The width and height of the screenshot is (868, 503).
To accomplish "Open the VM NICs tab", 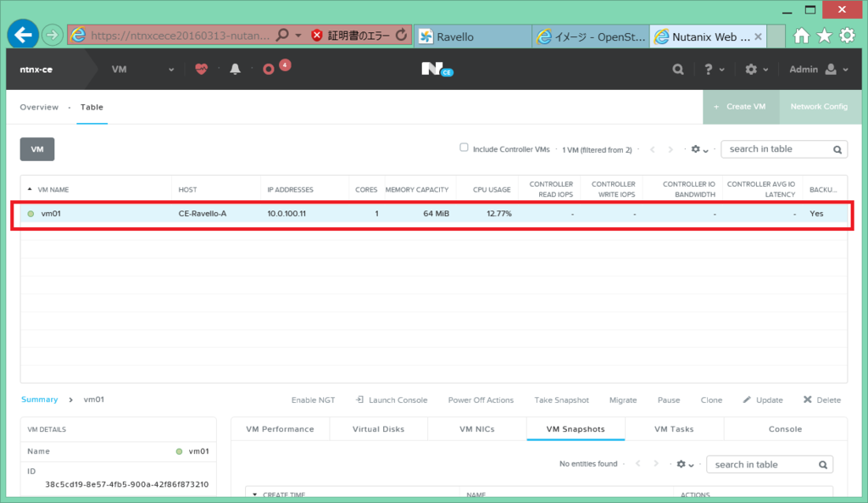I will [477, 428].
